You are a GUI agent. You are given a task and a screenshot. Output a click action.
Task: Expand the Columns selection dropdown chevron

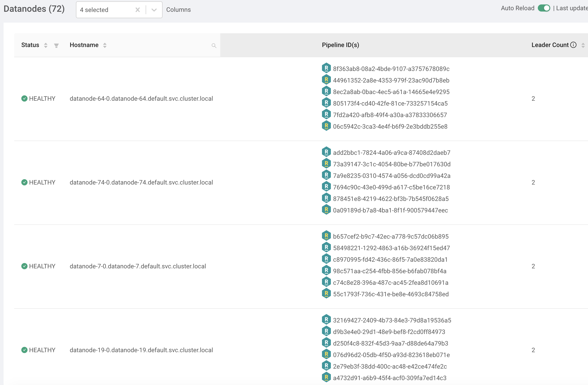[154, 10]
